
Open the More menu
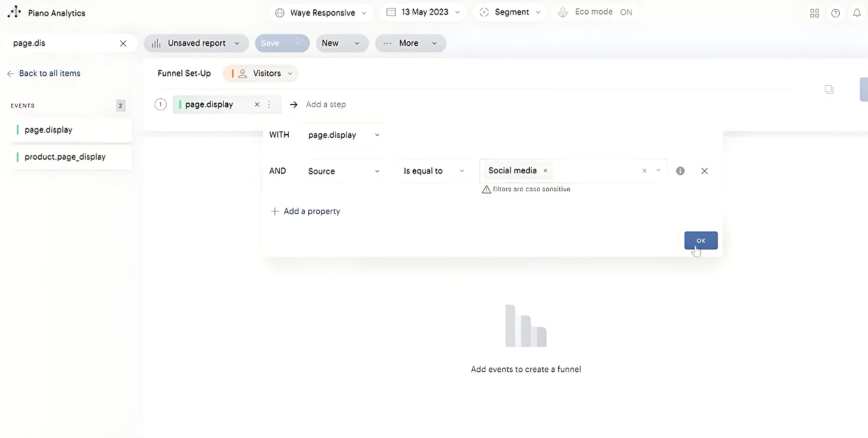coord(410,44)
